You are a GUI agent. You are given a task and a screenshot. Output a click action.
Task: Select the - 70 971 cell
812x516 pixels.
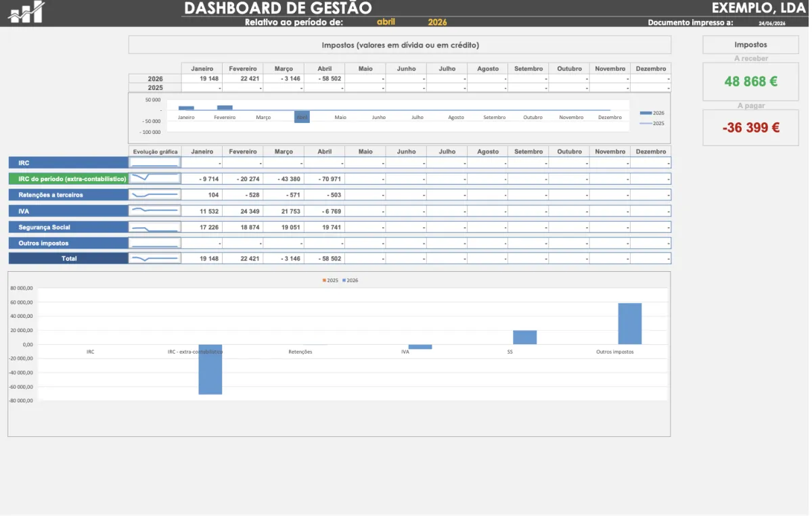[x=324, y=179]
